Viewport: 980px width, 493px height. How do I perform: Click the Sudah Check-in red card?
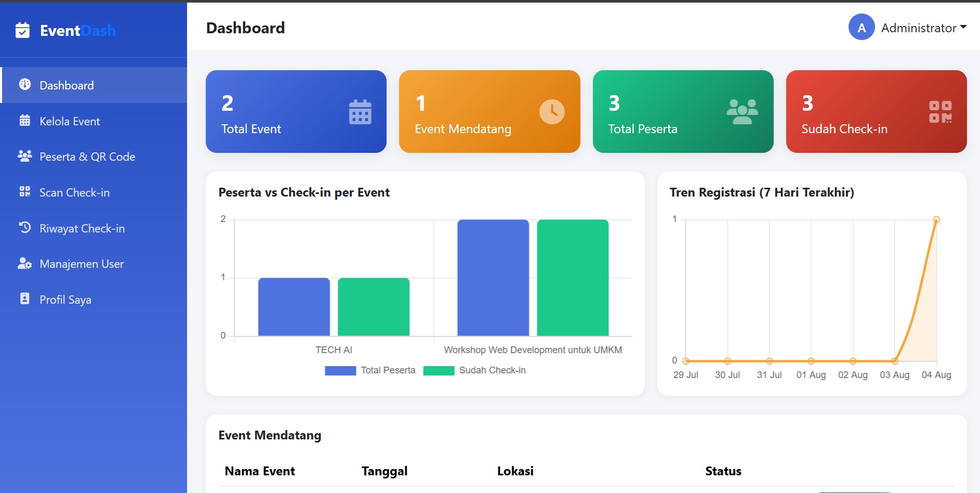[876, 111]
